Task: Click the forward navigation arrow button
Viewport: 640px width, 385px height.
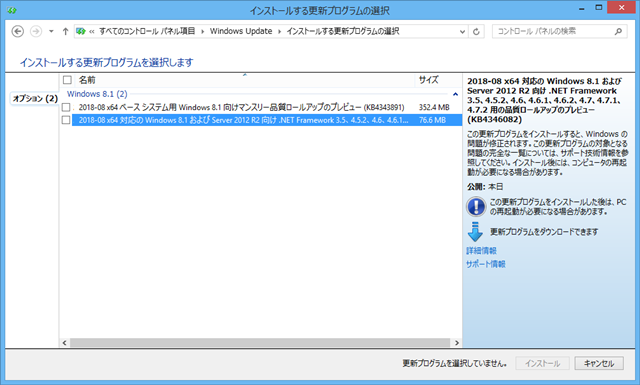Action: (x=36, y=31)
